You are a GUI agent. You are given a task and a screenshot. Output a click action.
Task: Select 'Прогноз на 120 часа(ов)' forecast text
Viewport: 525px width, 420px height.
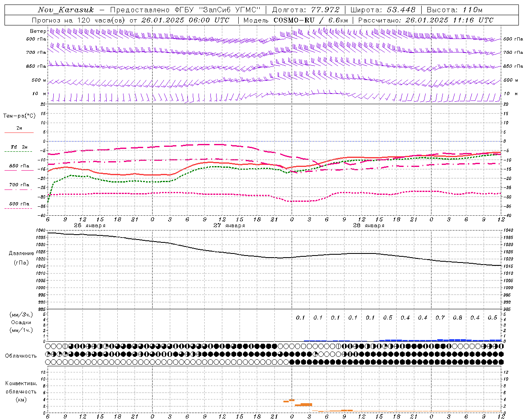[x=79, y=20]
